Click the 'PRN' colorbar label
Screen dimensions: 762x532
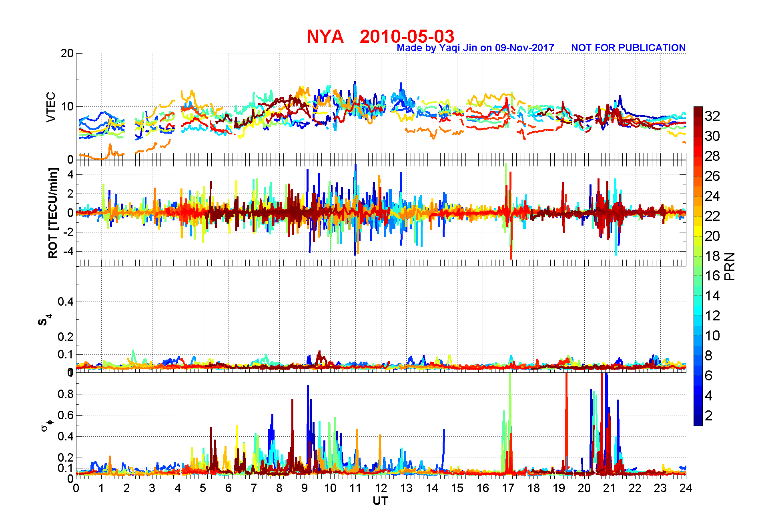click(730, 266)
